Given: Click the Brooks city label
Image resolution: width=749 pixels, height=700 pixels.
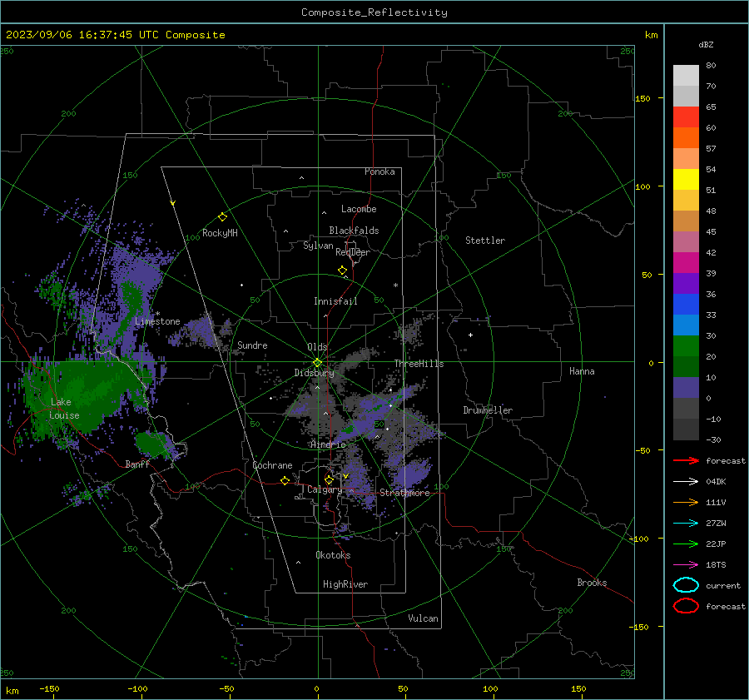Looking at the screenshot, I should point(592,583).
